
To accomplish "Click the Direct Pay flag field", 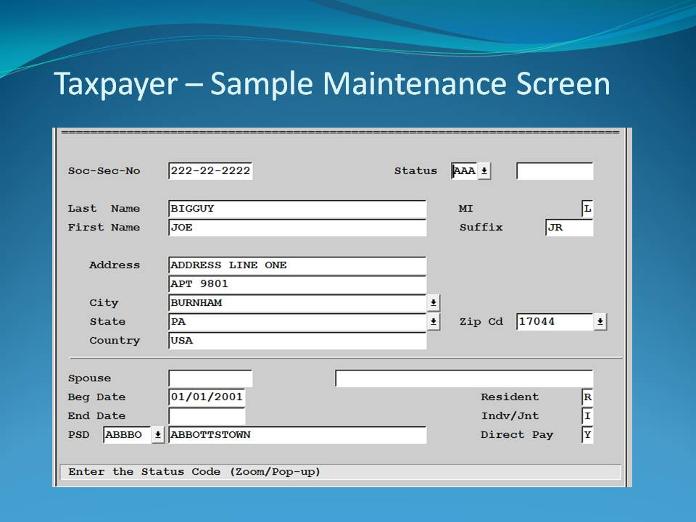I will point(588,435).
